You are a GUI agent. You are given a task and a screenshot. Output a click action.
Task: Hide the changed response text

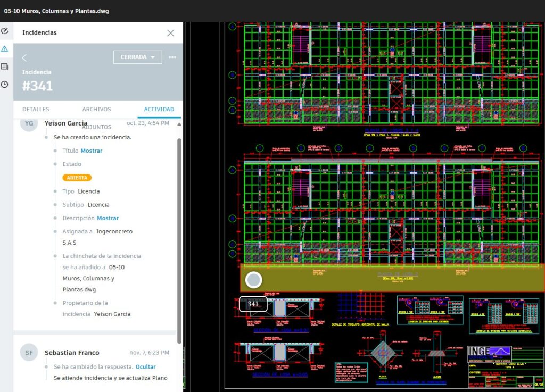pyautogui.click(x=145, y=367)
